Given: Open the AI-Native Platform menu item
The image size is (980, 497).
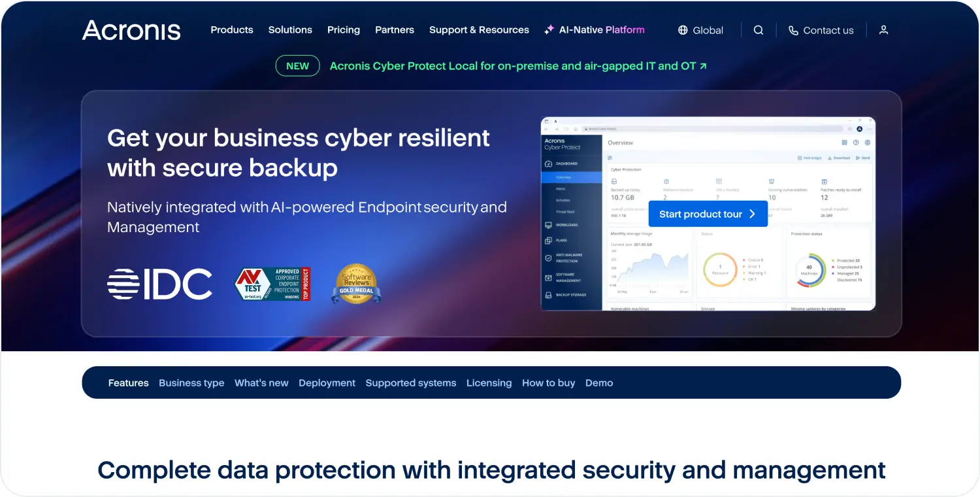Looking at the screenshot, I should [594, 30].
